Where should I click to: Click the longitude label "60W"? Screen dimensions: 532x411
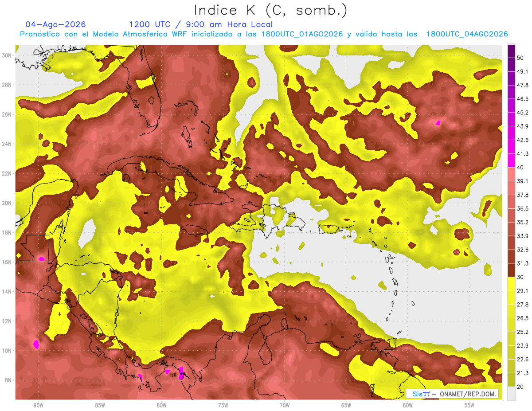coord(408,405)
